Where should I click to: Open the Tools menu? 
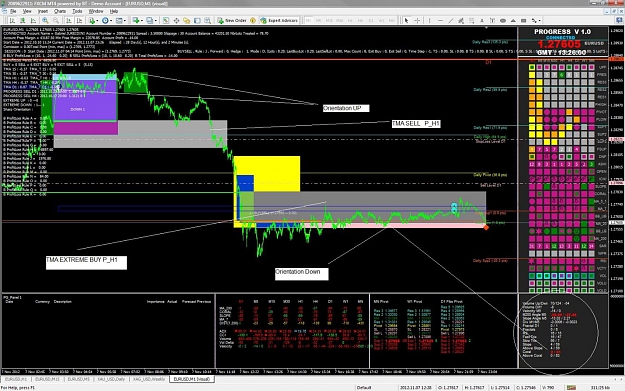pos(77,11)
